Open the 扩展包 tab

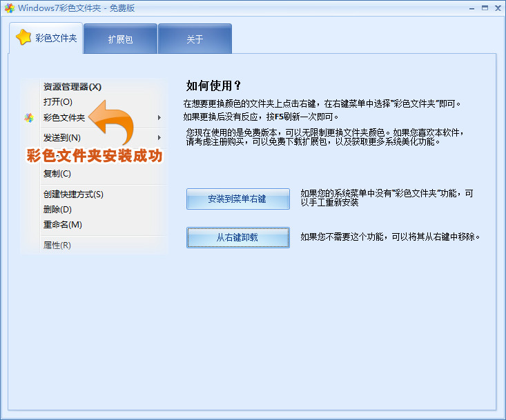pos(120,39)
